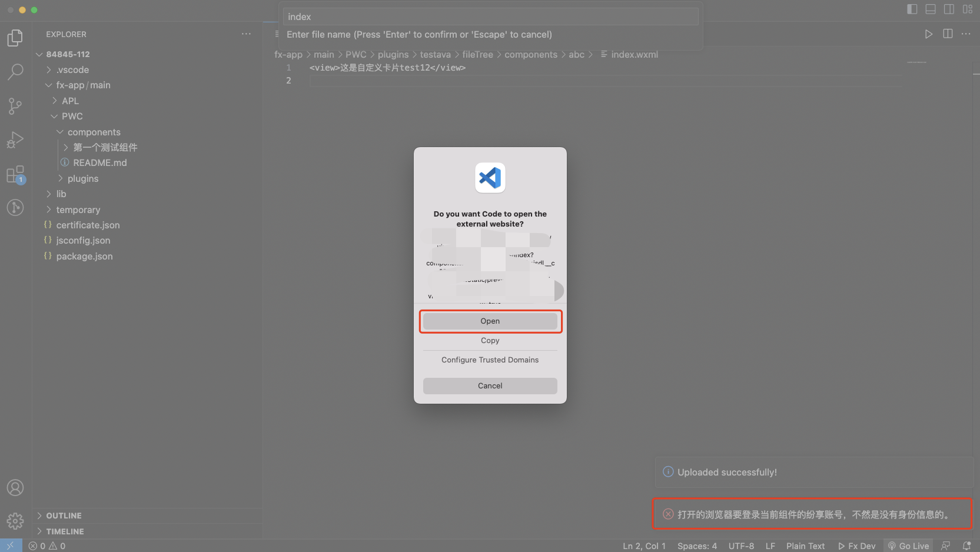This screenshot has width=980, height=552.
Task: Click Open in the dialog
Action: tap(490, 321)
